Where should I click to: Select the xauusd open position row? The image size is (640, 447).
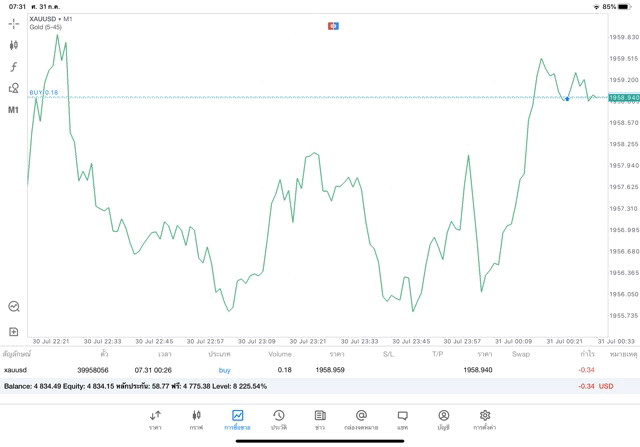tap(300, 369)
